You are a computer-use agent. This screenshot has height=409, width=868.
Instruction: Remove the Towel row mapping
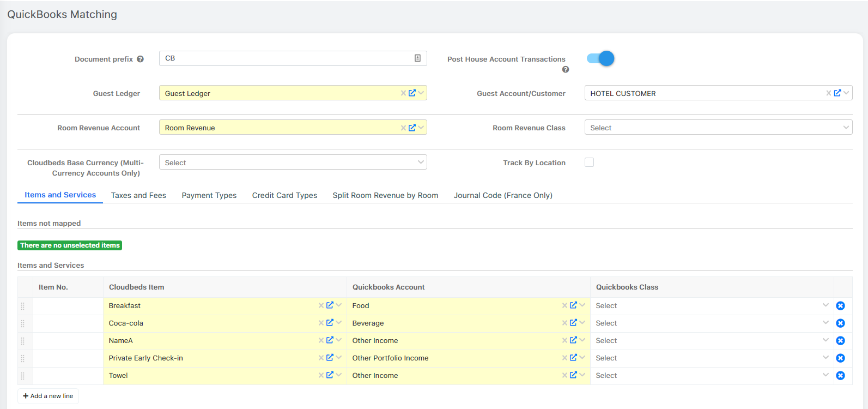[x=840, y=376]
